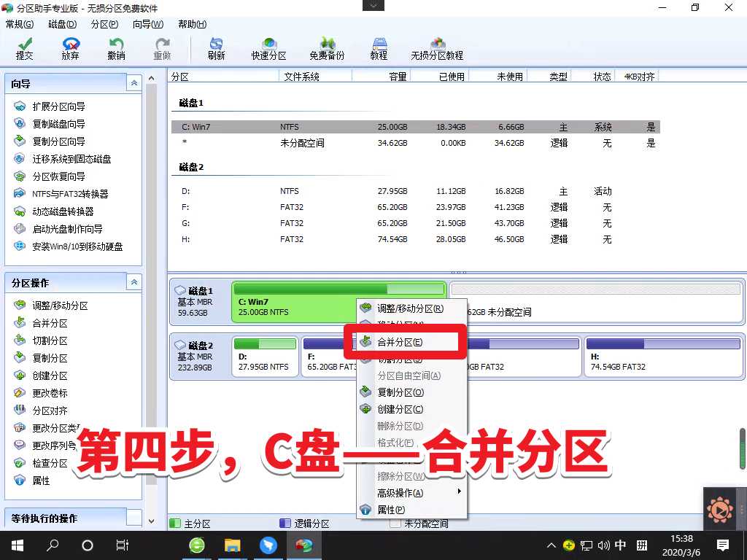Expand the 等待执行的操作 panel
Viewport: 747px width, 560px height.
tap(134, 518)
